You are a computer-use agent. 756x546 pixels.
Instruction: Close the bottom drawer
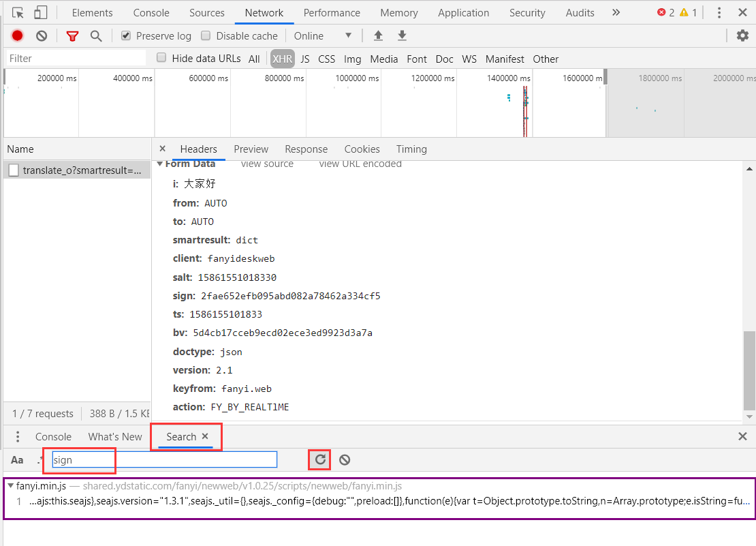(742, 436)
